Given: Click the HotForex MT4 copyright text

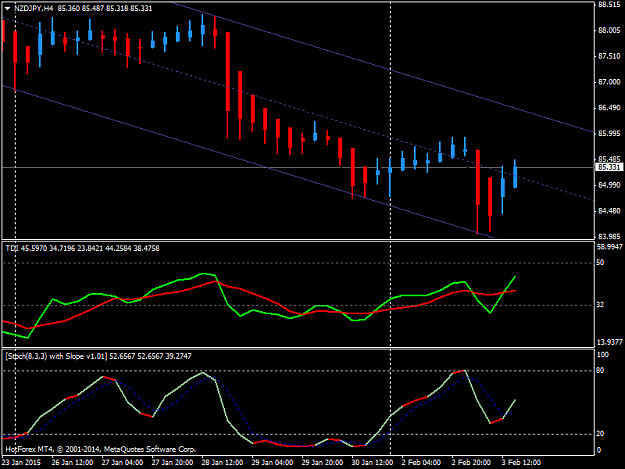Looking at the screenshot, I should pos(100,449).
